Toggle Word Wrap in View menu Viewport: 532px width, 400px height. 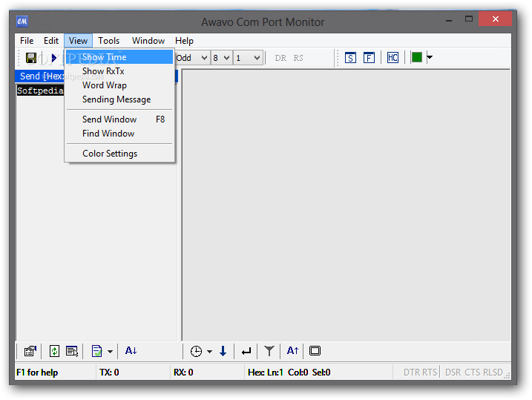(119, 85)
